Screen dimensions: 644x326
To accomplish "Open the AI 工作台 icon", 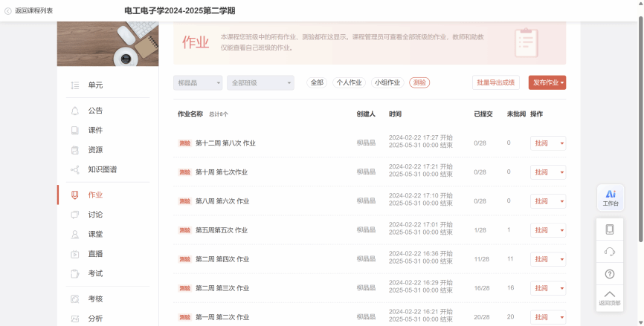I will point(610,197).
